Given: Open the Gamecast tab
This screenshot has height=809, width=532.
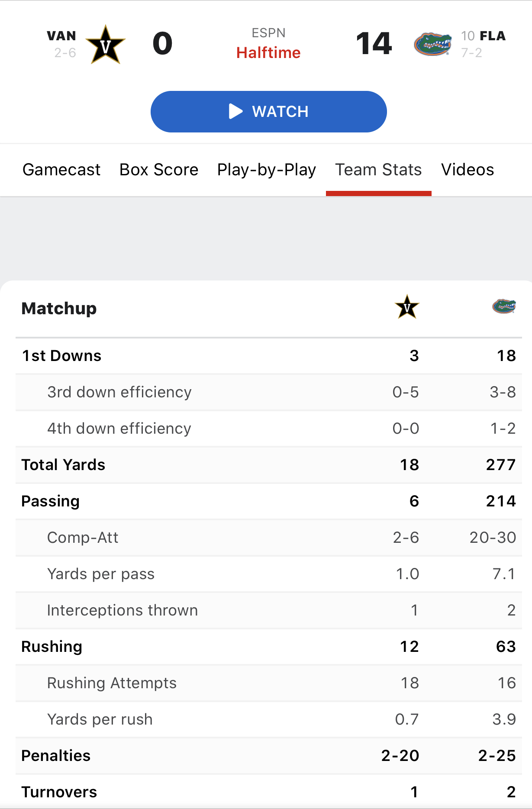Looking at the screenshot, I should (61, 170).
